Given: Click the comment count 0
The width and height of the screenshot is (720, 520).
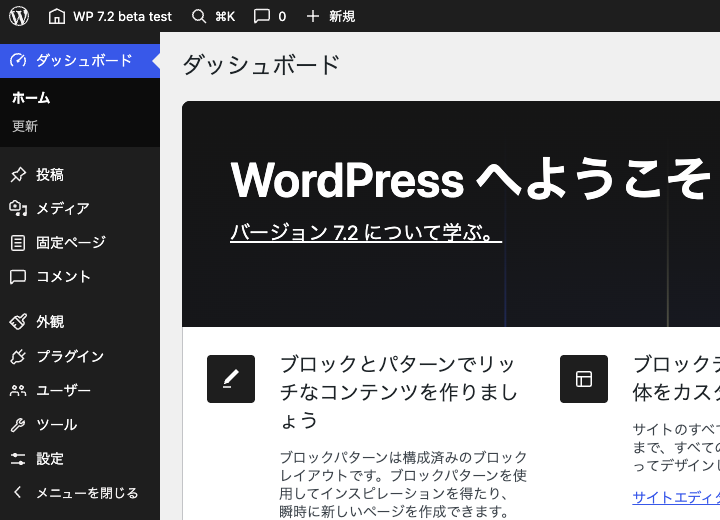Looking at the screenshot, I should click(282, 17).
